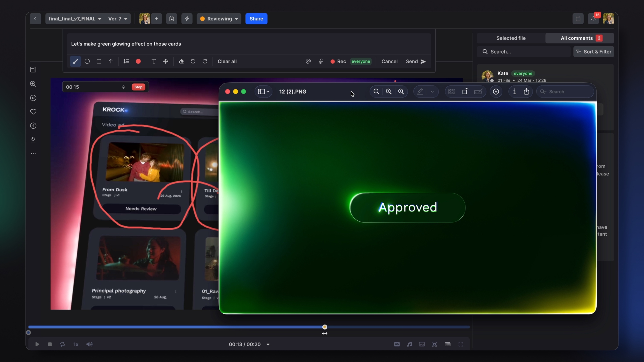Image resolution: width=644 pixels, height=362 pixels.
Task: Expand Preview markup tools chevron
Action: point(432,92)
